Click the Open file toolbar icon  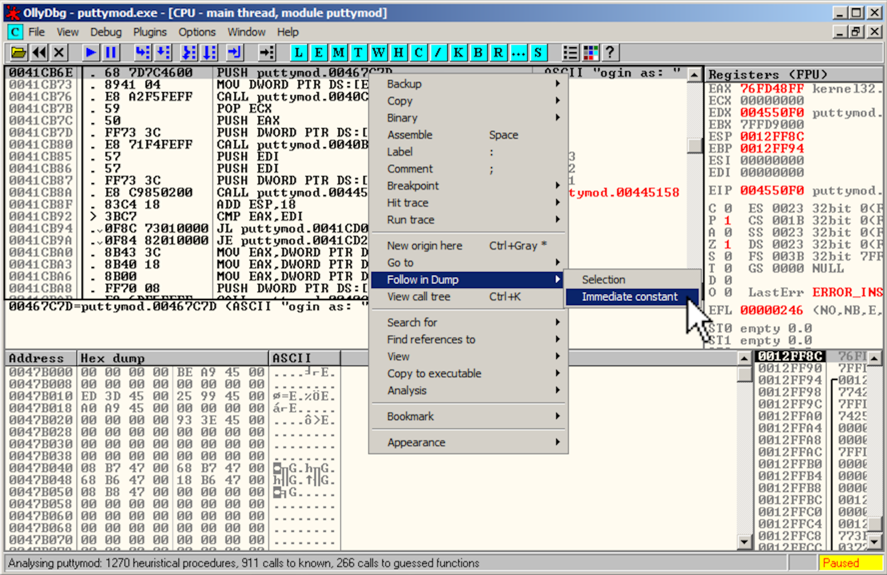pyautogui.click(x=17, y=52)
